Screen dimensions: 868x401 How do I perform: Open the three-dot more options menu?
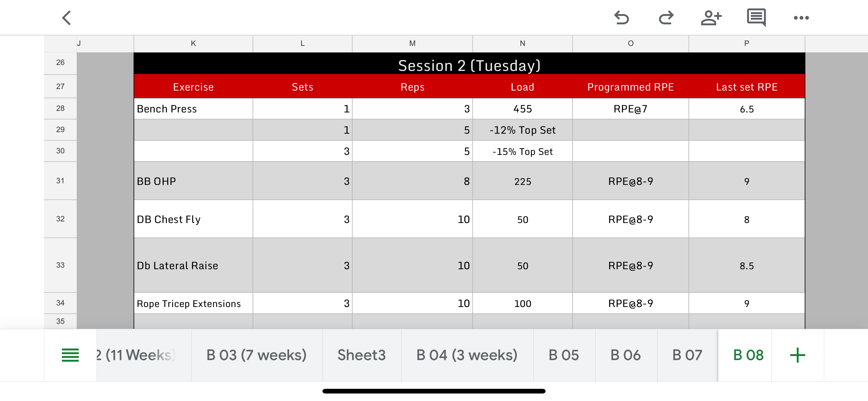pos(801,18)
